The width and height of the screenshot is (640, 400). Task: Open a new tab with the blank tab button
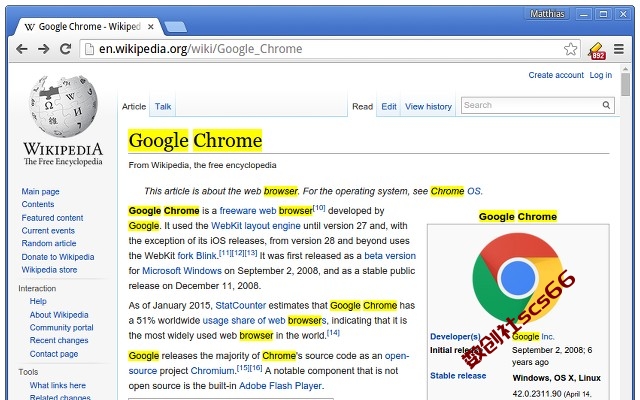pos(175,27)
